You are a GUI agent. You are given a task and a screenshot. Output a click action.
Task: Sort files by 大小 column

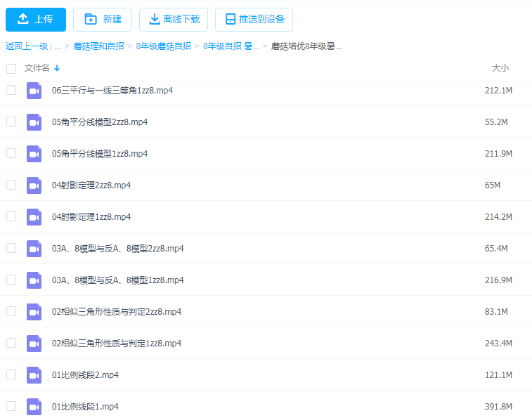click(500, 68)
